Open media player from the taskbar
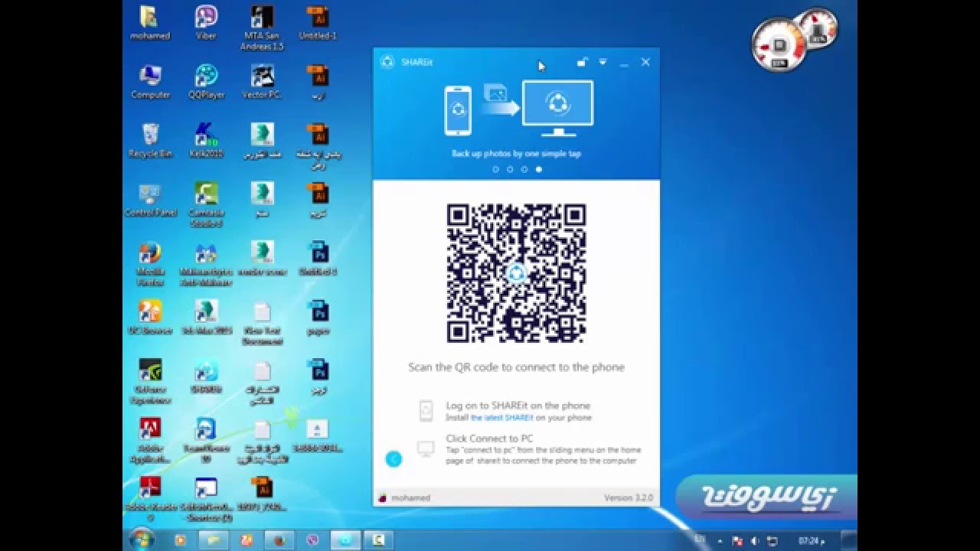The image size is (980, 551). point(180,540)
